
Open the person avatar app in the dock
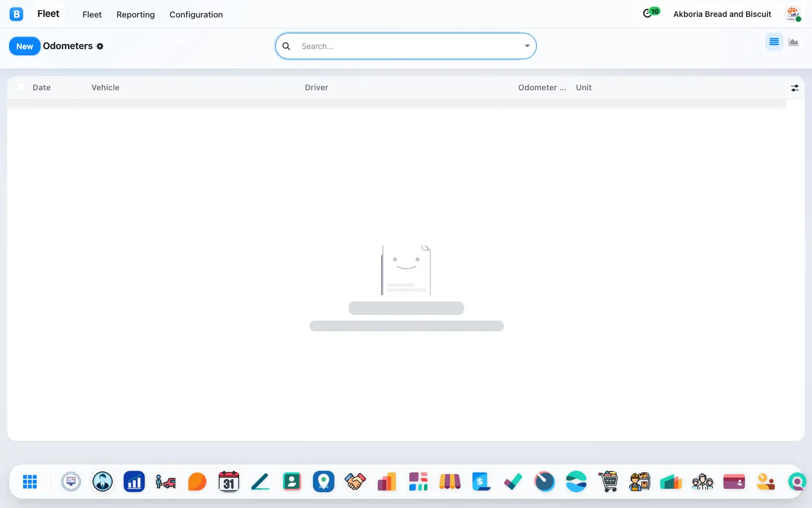(x=103, y=481)
